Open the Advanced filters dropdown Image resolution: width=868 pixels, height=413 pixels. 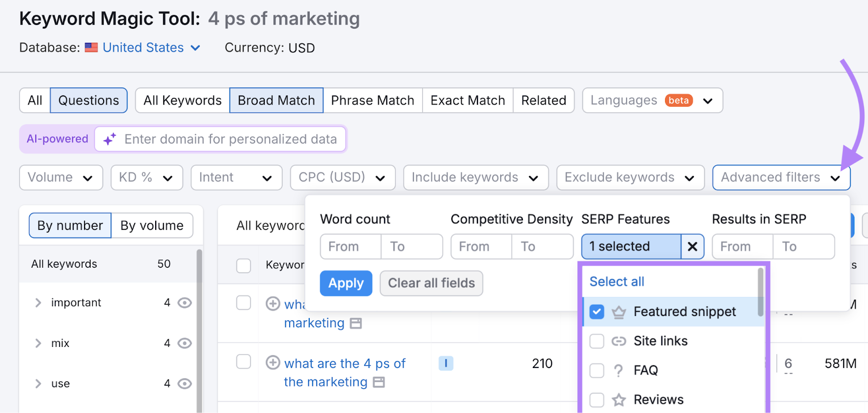pyautogui.click(x=781, y=178)
